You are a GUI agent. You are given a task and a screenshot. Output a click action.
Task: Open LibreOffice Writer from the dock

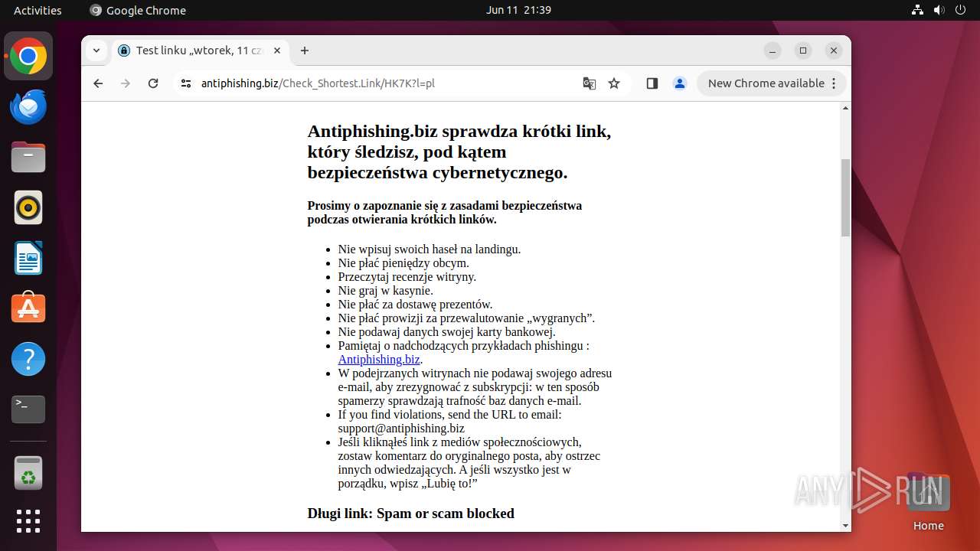click(28, 258)
